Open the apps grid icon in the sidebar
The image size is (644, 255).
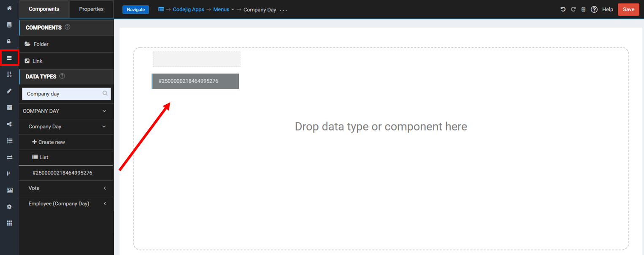[x=9, y=223]
